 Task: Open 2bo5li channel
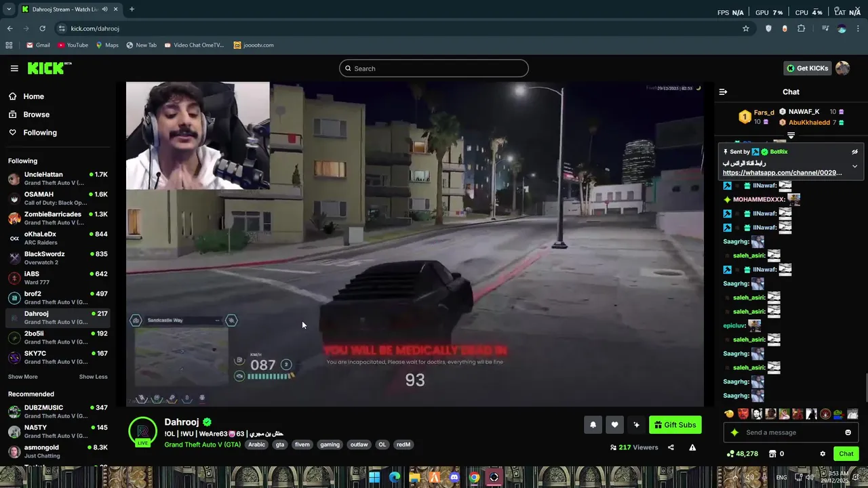pyautogui.click(x=58, y=338)
